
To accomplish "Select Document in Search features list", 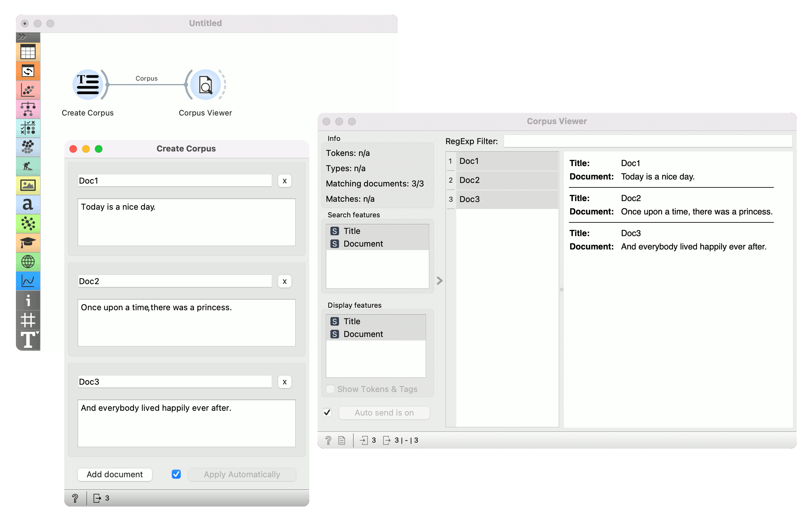I will coord(377,243).
